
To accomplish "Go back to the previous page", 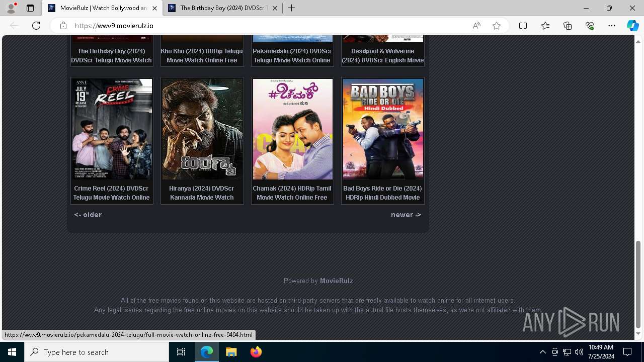I will click(x=14, y=26).
